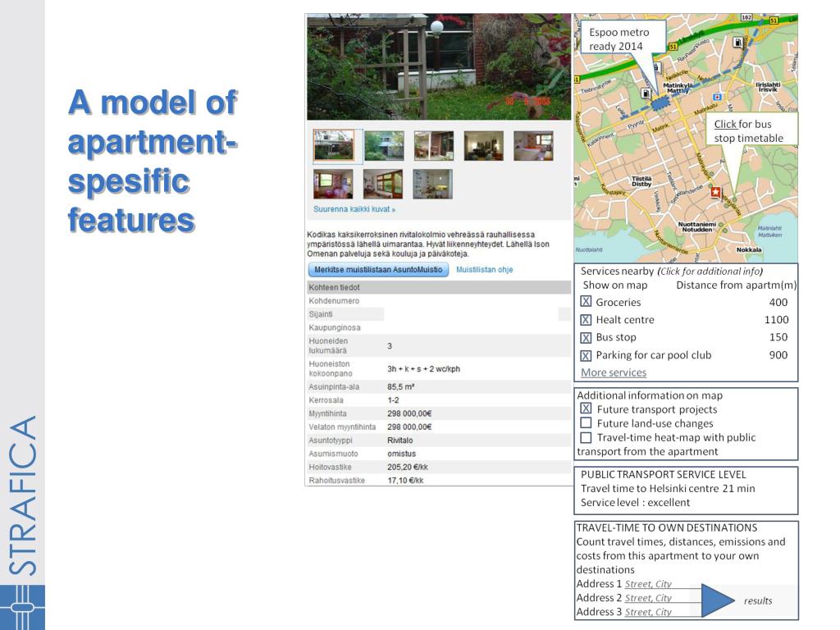Uncheck the Groceries checkbox
This screenshot has height=630, width=840.
[x=586, y=302]
